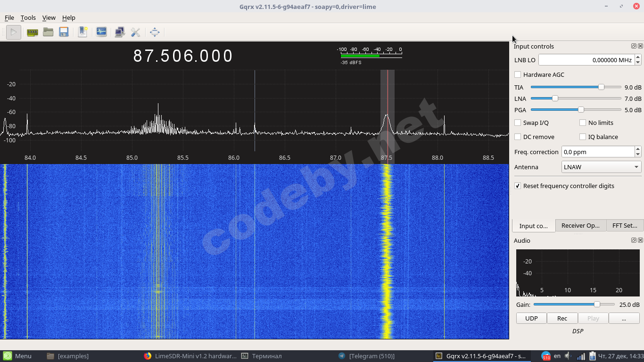The width and height of the screenshot is (644, 362).
Task: Click the Play audio button
Action: (x=593, y=318)
